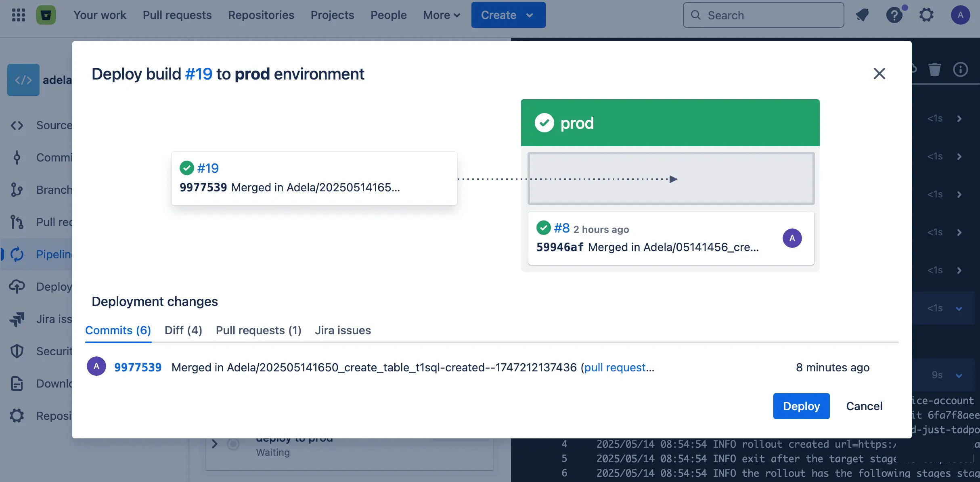980x482 pixels.
Task: Switch to the Pull requests (1) tab
Action: pyautogui.click(x=258, y=330)
